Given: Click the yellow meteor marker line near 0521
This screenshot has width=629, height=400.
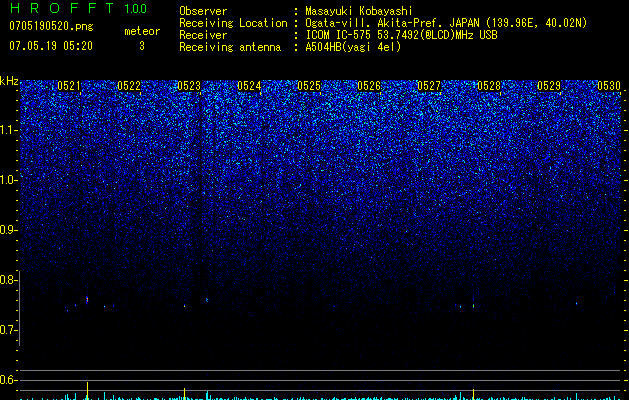Looking at the screenshot, I should point(87,391).
